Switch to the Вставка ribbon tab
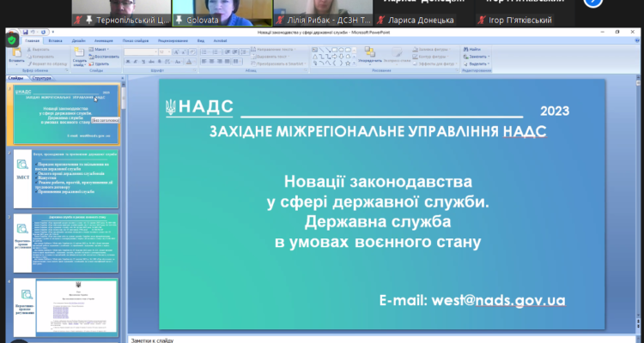 point(56,41)
